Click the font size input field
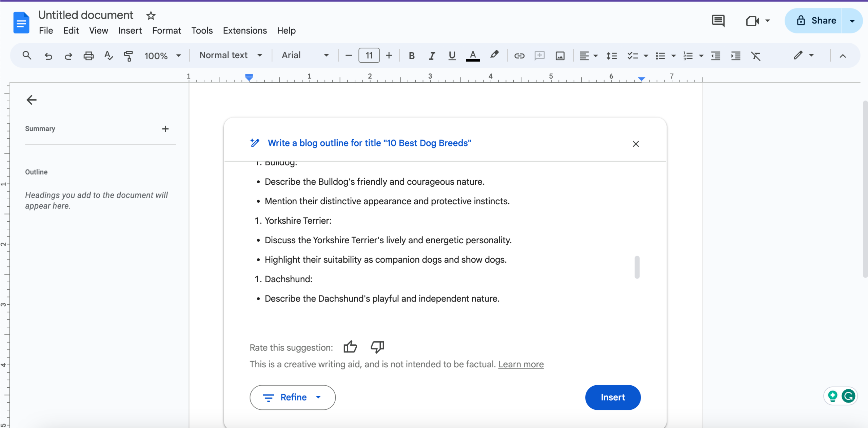The width and height of the screenshot is (868, 428). [369, 55]
